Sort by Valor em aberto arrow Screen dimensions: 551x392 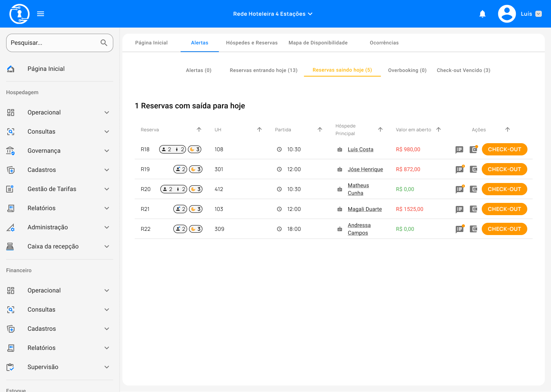tap(439, 130)
